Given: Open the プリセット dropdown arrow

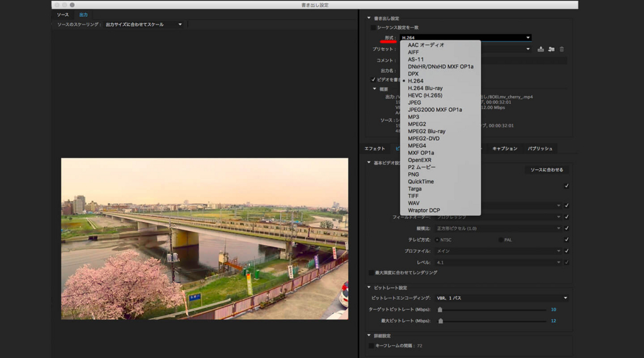Looking at the screenshot, I should tap(528, 49).
